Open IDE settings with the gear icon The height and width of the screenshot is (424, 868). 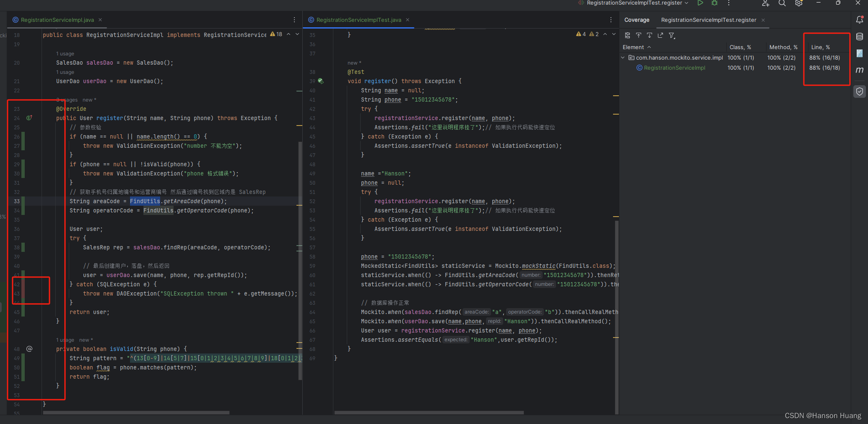point(799,3)
